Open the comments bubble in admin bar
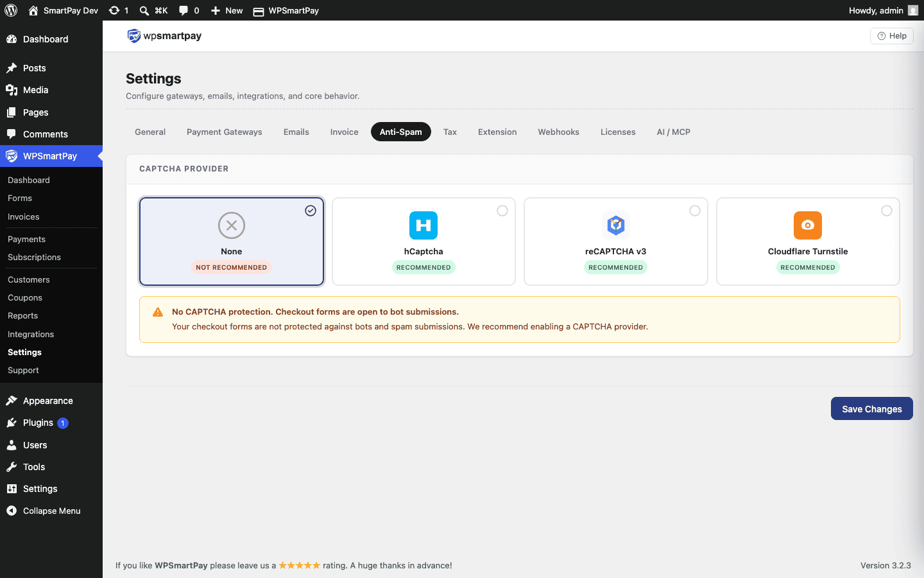 tap(184, 10)
